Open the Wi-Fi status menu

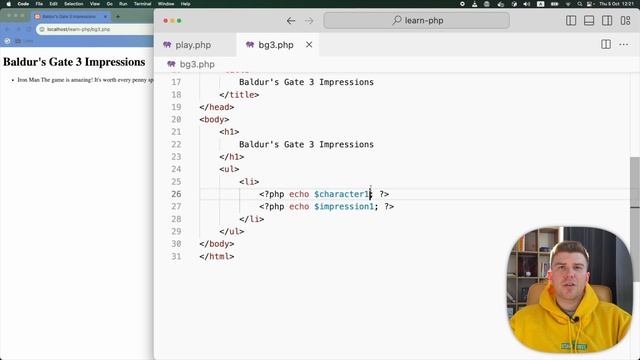point(568,4)
